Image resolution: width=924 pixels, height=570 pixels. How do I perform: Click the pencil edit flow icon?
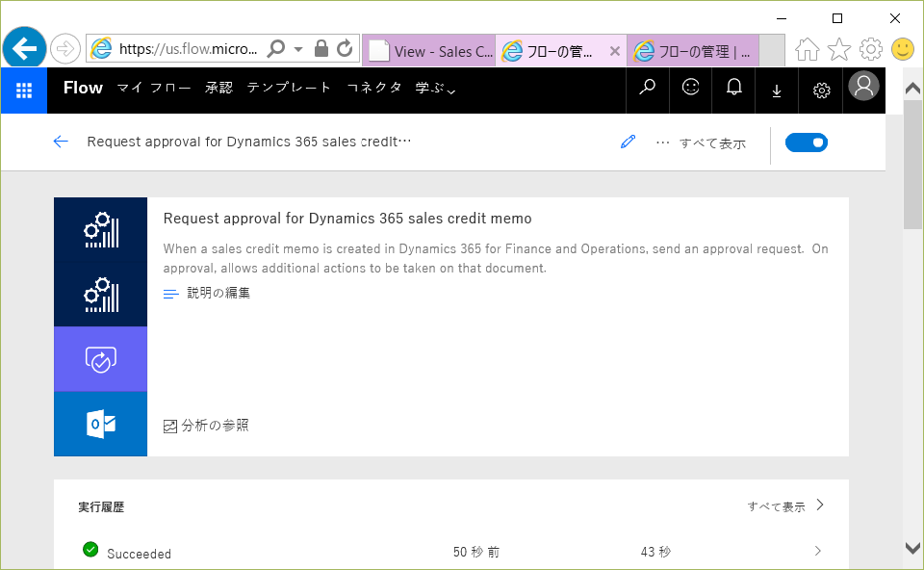coord(629,142)
